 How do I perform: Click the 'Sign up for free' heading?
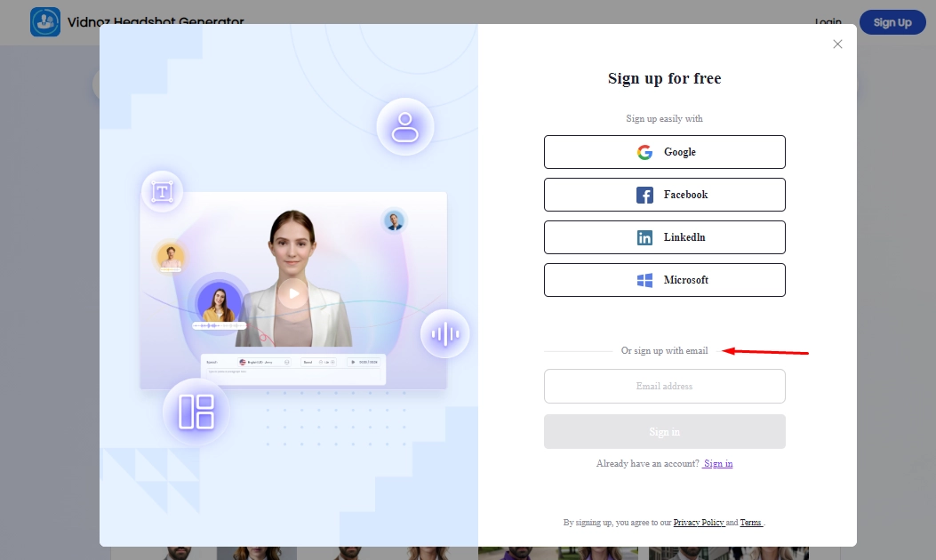(x=664, y=78)
